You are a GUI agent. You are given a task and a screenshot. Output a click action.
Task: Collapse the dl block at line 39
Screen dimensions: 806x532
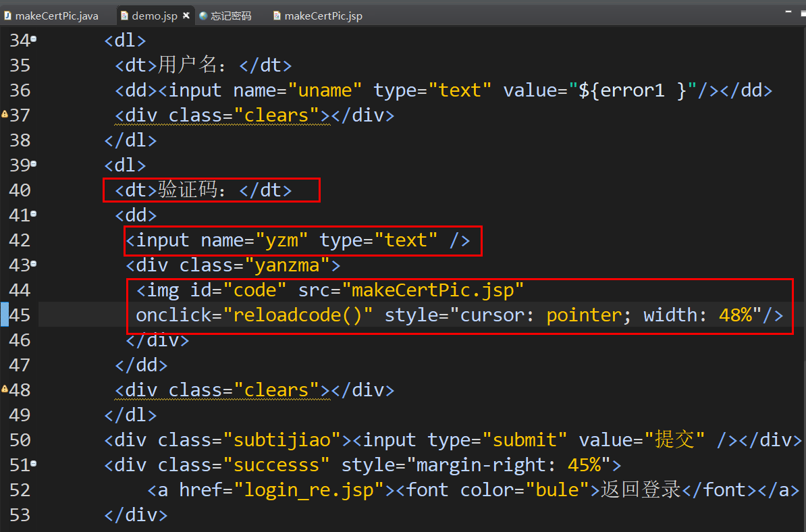34,164
